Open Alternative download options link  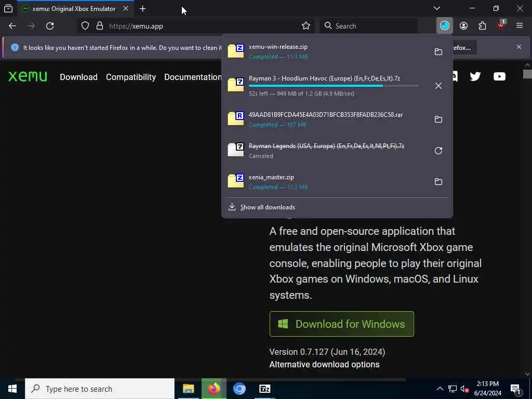(x=324, y=364)
